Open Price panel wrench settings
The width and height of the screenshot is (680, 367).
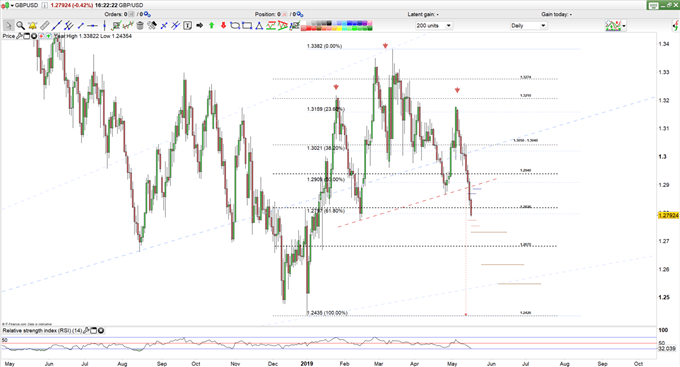pos(19,36)
